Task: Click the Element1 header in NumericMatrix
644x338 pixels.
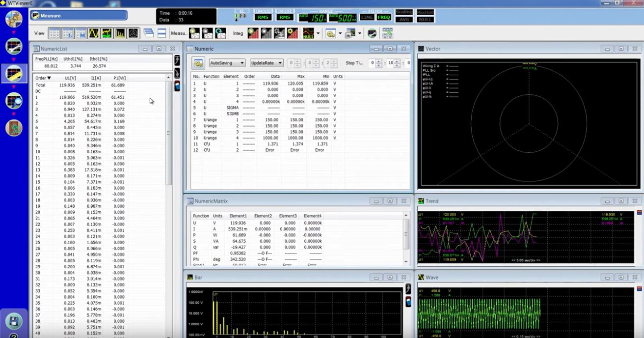Action: 238,216
